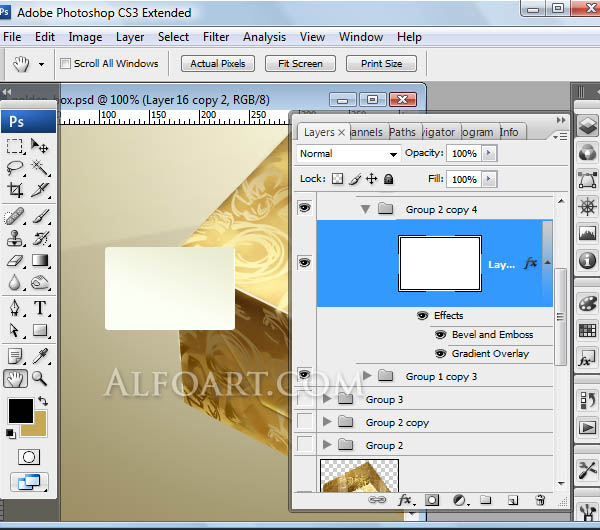The height and width of the screenshot is (530, 600).
Task: Open the Analysis menu
Action: pos(264,37)
